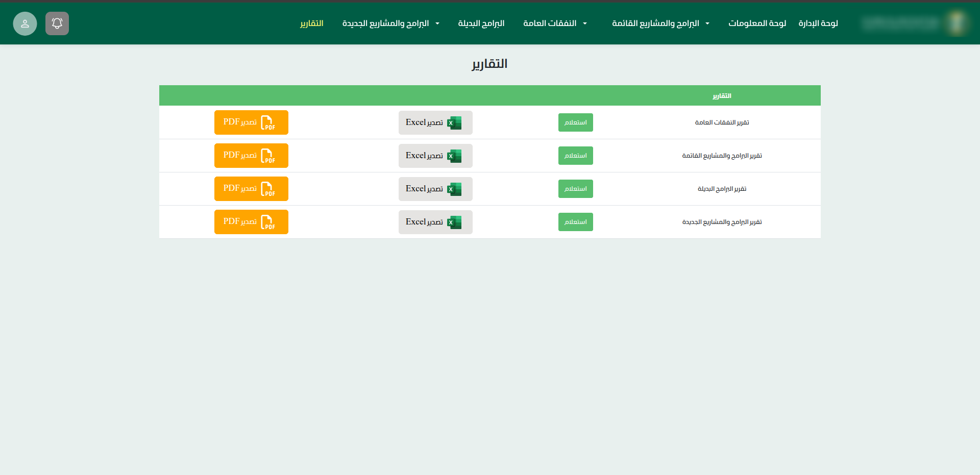Click Excel icon for تقرير البرامج والمشاريع القائمة
980x475 pixels.
(x=454, y=156)
